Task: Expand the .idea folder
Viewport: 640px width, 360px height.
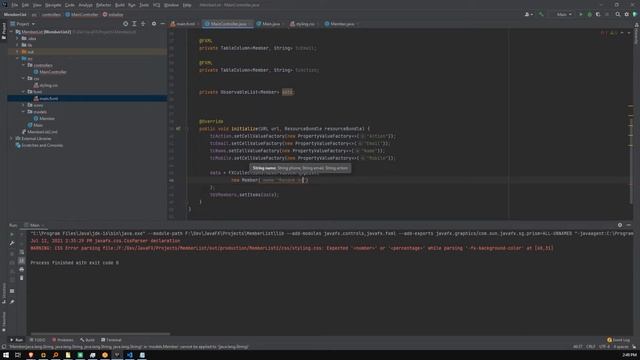Action: [18, 38]
